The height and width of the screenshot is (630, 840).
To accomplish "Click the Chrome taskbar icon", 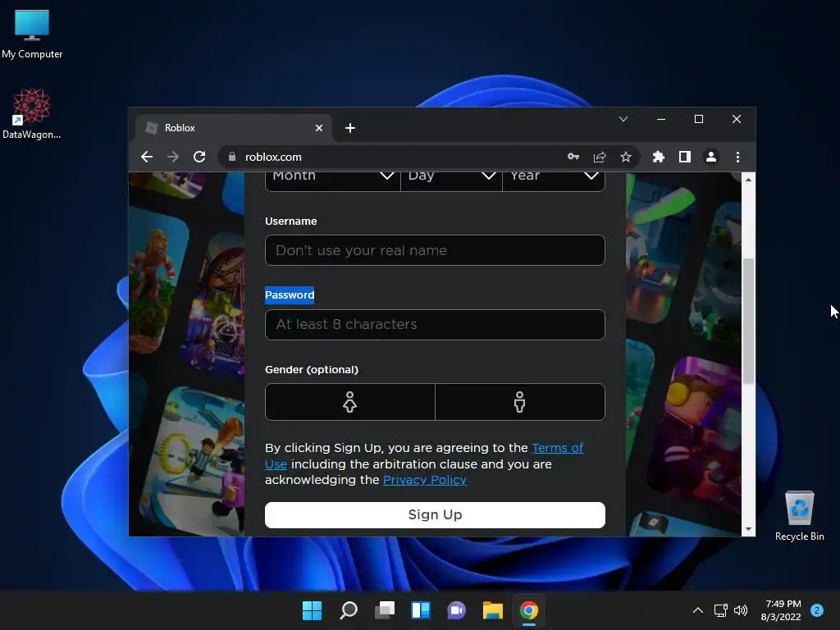I will point(529,610).
